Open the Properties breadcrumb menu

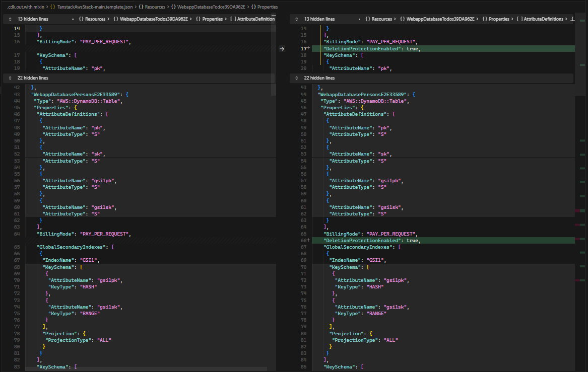pyautogui.click(x=267, y=7)
